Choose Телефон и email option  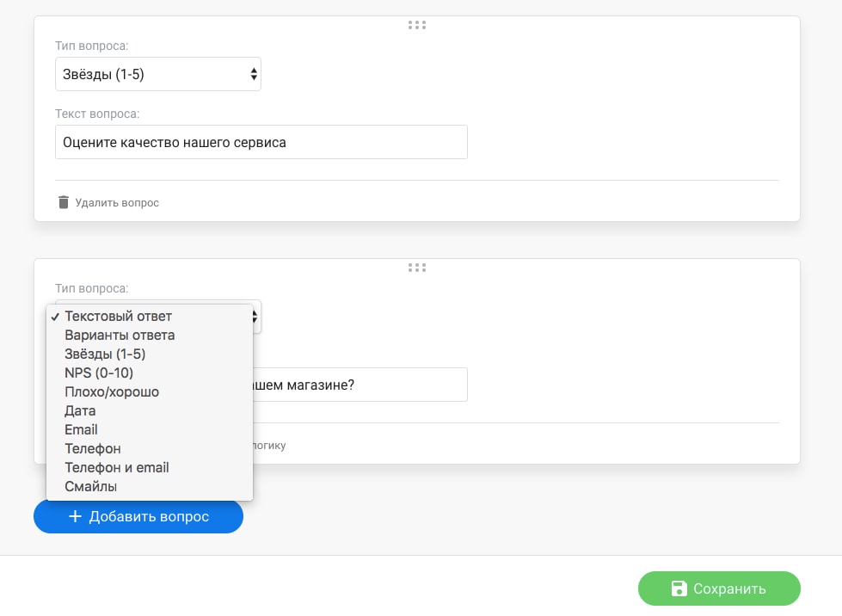point(117,468)
